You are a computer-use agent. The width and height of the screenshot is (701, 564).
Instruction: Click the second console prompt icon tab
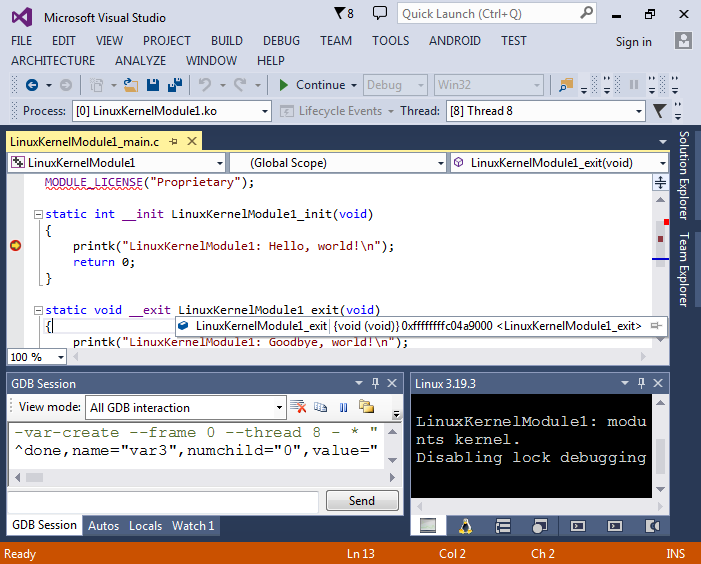[578, 526]
